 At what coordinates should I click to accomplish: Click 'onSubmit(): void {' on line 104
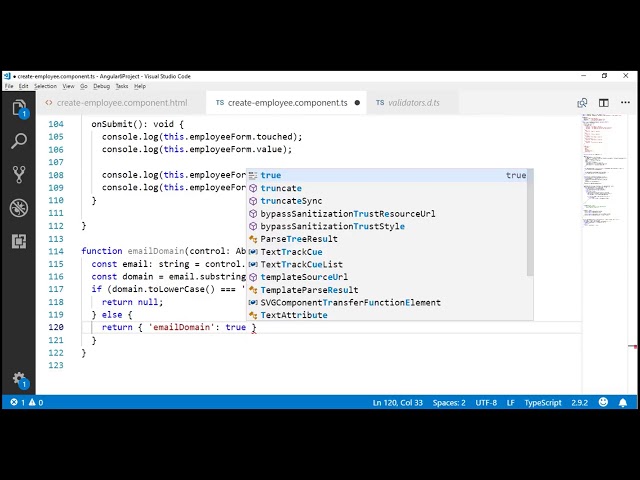coord(138,124)
